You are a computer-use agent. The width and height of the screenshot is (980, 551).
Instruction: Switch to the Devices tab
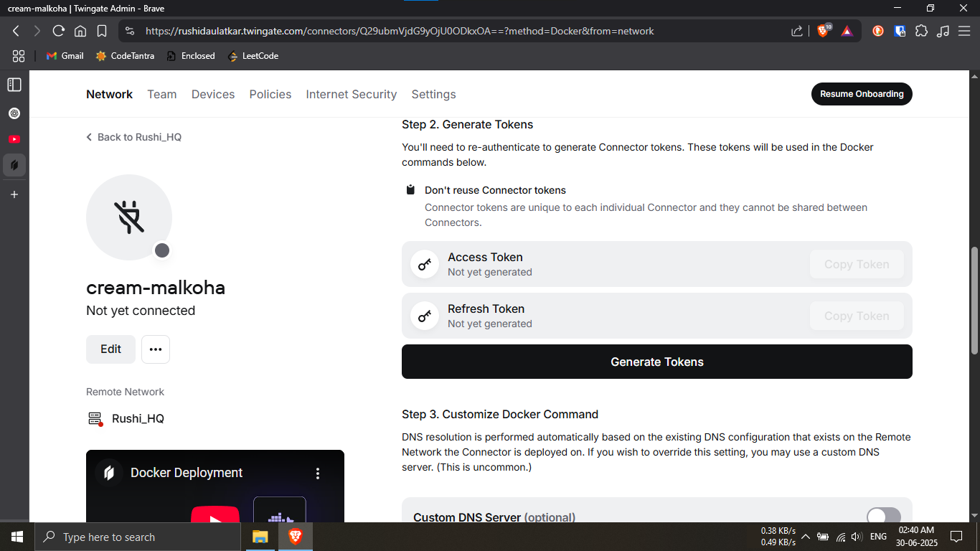213,95
